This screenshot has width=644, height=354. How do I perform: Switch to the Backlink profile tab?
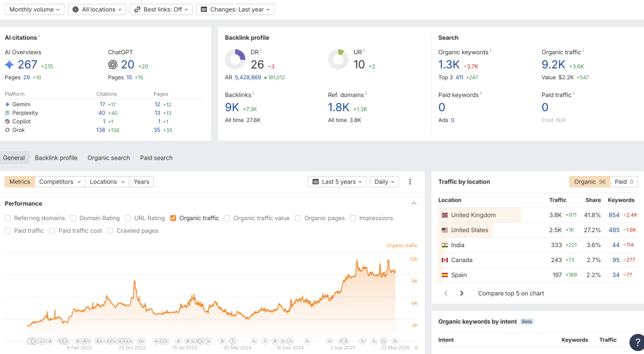(56, 158)
